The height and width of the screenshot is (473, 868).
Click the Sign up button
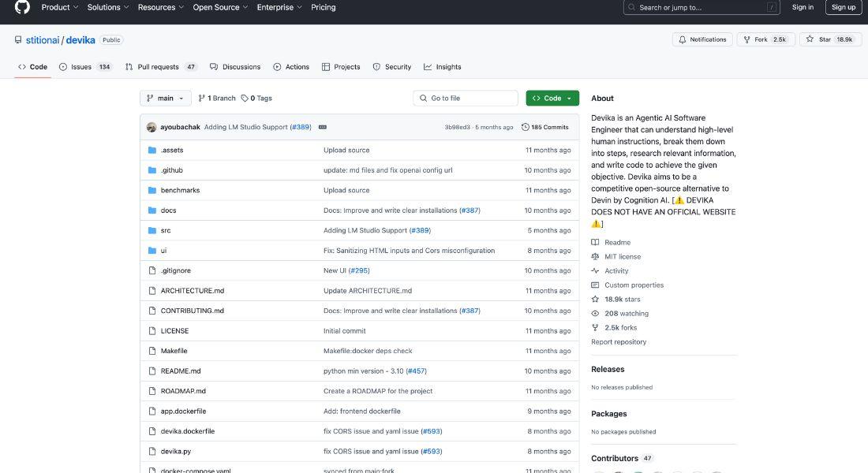pos(844,7)
